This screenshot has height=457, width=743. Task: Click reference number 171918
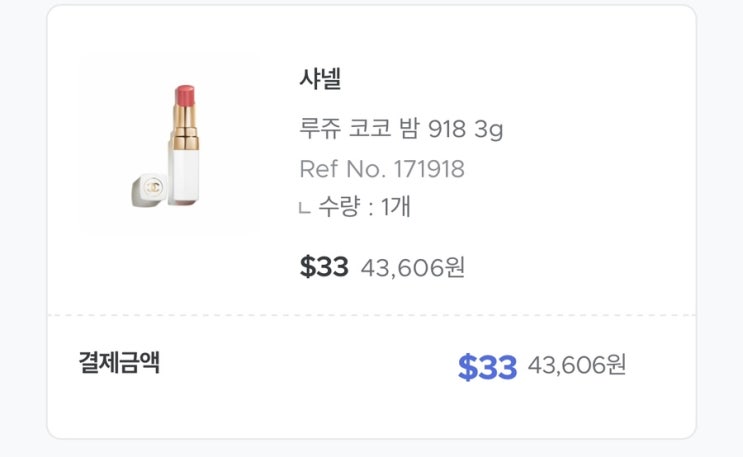[426, 169]
